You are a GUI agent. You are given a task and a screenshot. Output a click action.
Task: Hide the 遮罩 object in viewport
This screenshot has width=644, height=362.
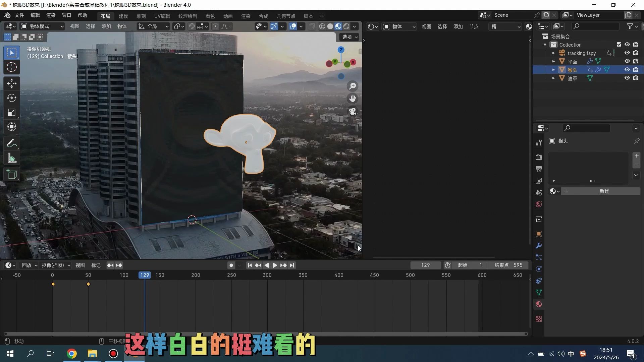[x=627, y=78]
